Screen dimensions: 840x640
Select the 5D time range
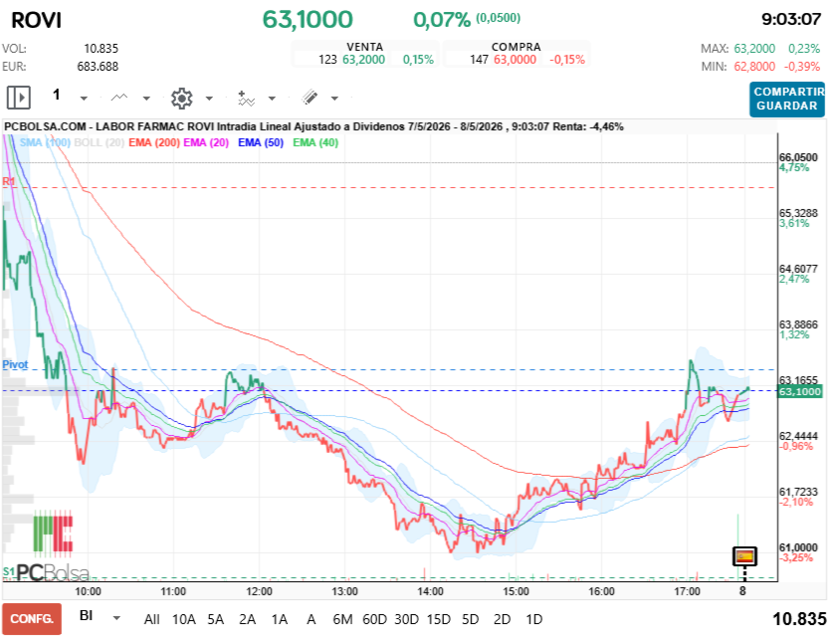(x=470, y=620)
